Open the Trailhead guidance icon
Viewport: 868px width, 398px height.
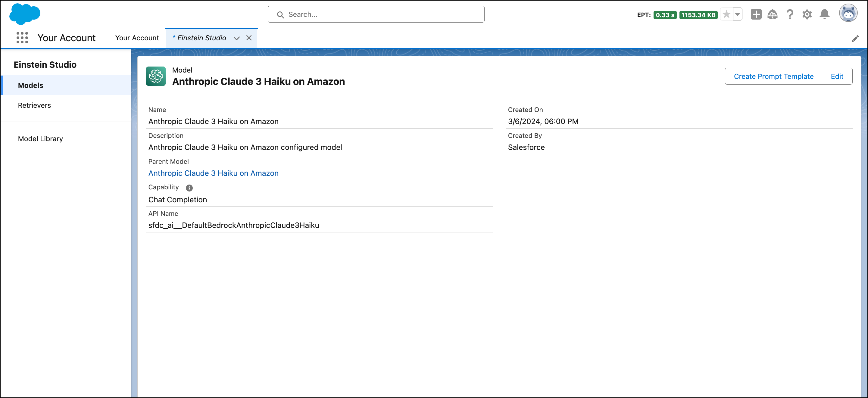pyautogui.click(x=773, y=14)
